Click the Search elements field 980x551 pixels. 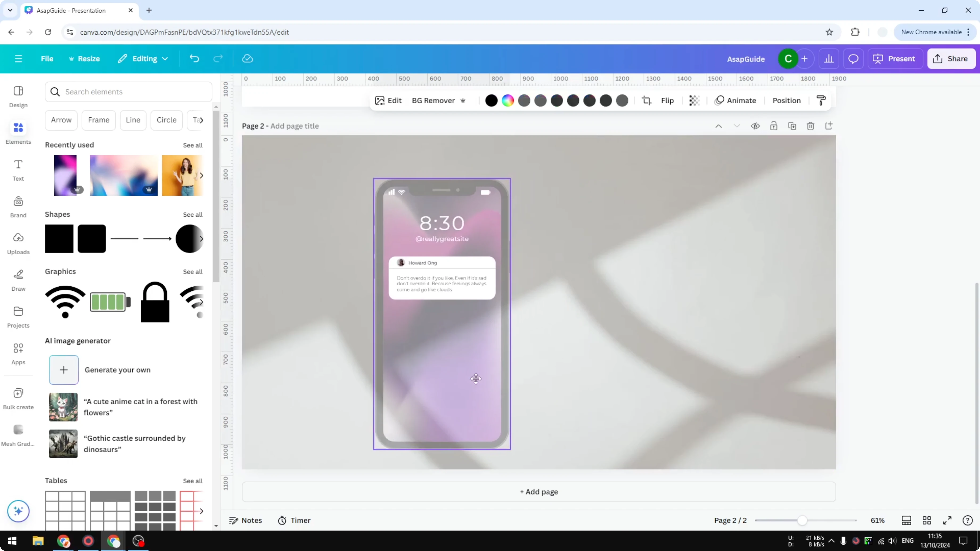click(x=128, y=92)
